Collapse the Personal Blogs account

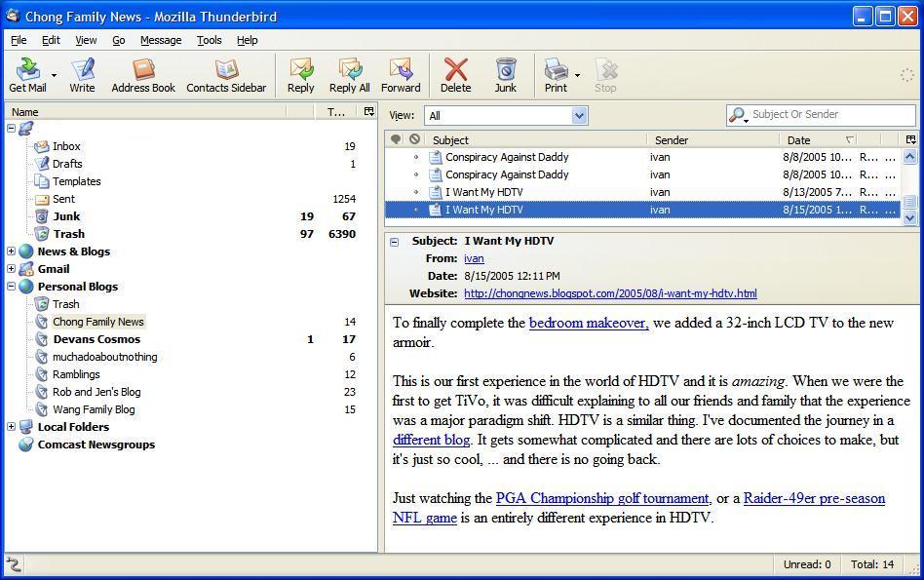[x=11, y=287]
